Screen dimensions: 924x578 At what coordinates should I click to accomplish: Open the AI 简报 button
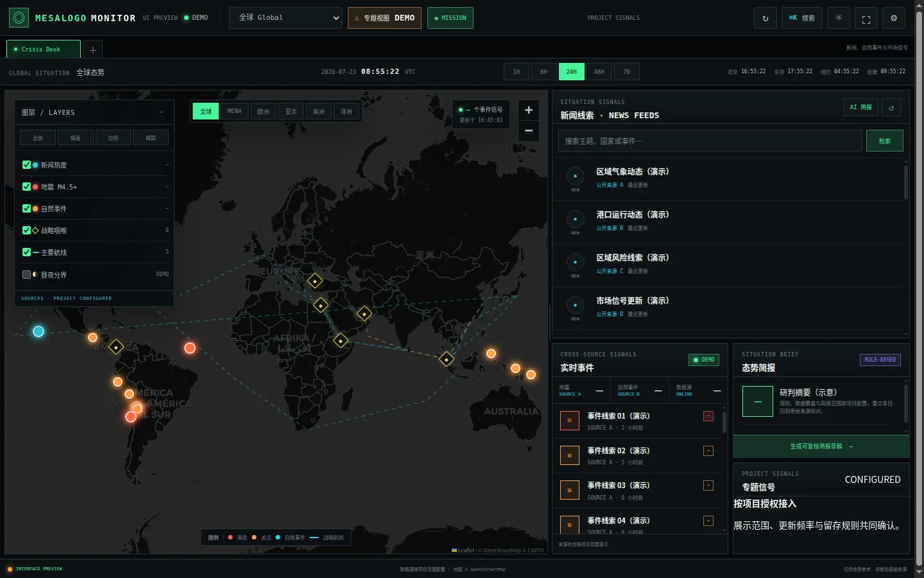point(861,107)
